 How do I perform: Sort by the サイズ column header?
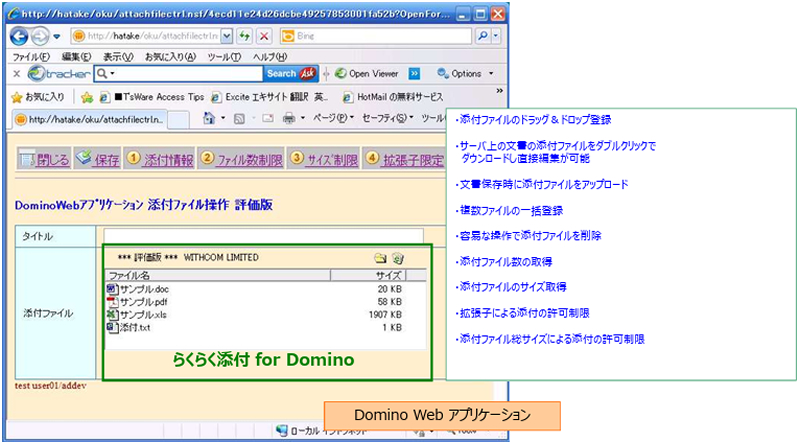tap(368, 276)
